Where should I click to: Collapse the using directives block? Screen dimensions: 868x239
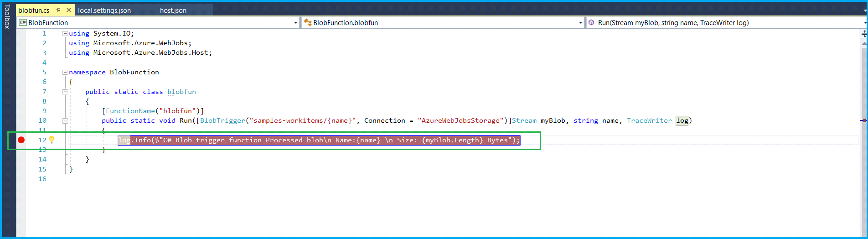pyautogui.click(x=65, y=33)
